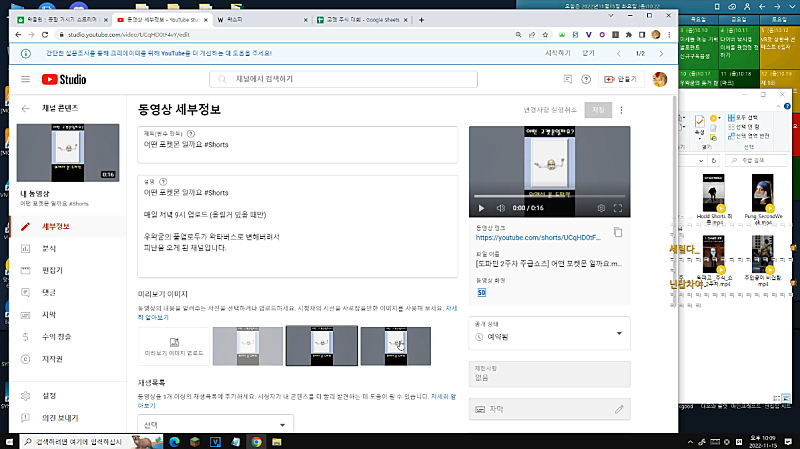Open the three-dot options next to save
800x449 pixels.
click(x=621, y=110)
